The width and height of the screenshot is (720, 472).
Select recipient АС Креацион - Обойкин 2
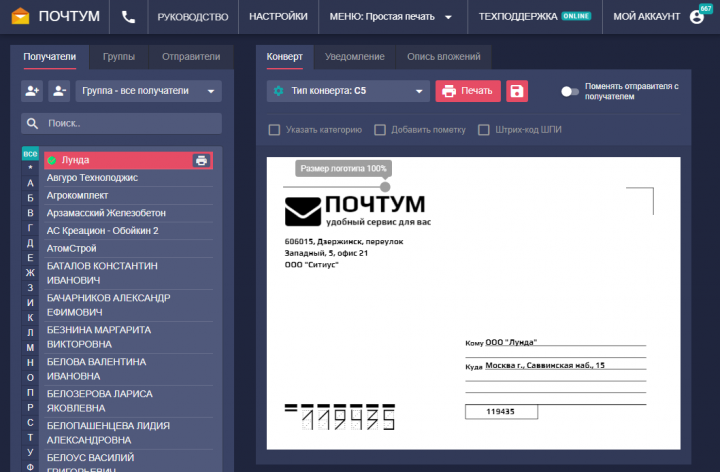coord(129,231)
